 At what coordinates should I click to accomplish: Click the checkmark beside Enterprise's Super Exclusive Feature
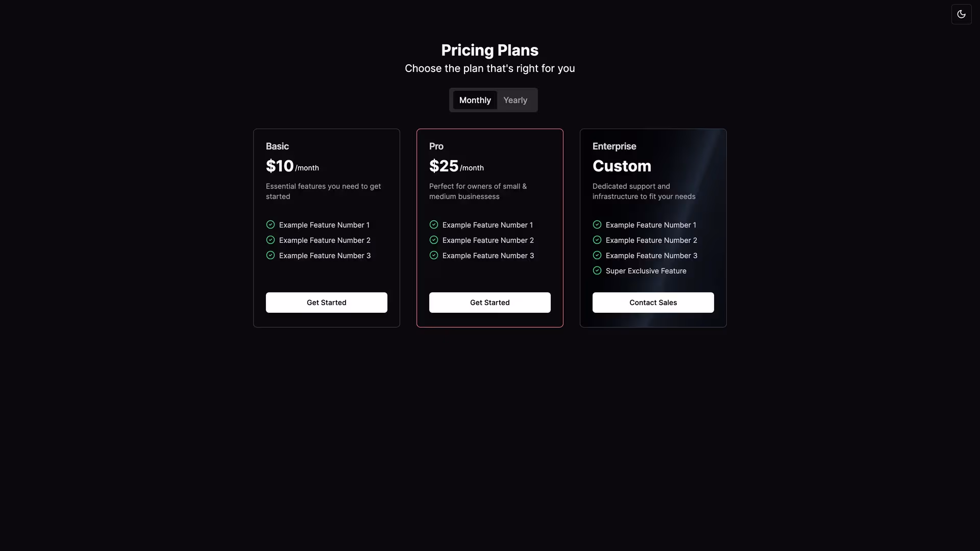(597, 270)
